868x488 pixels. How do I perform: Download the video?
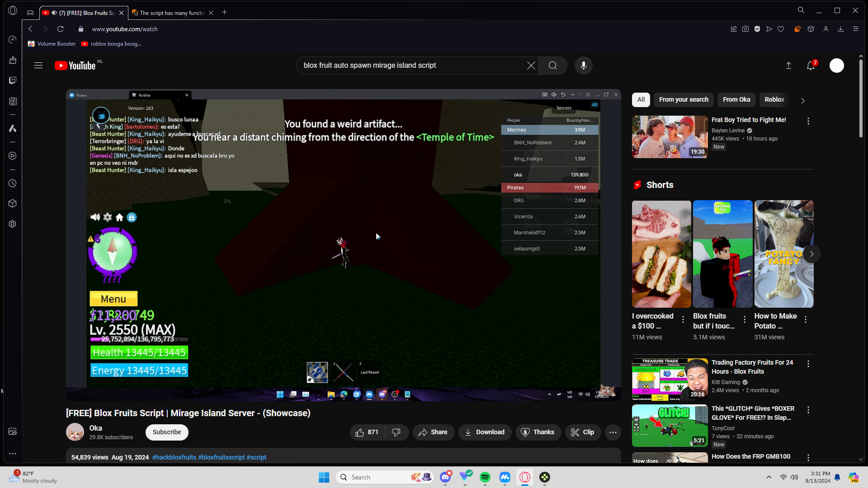(x=485, y=432)
